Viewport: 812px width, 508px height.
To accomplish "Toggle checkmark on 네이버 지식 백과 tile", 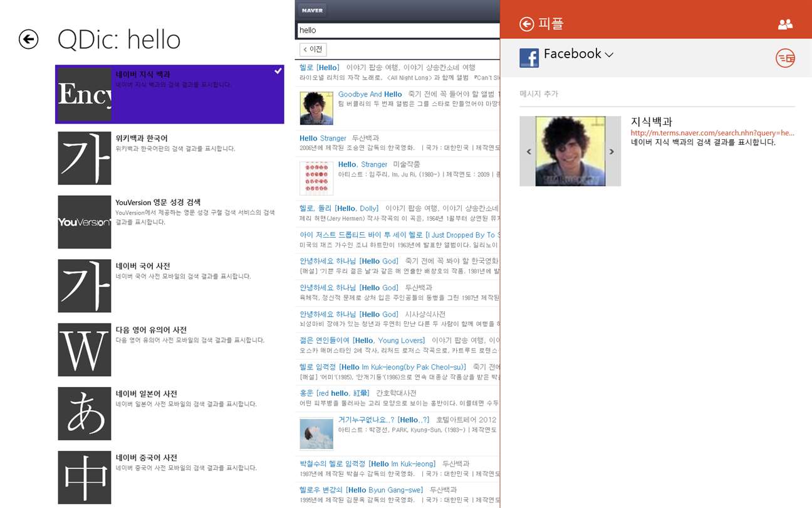I will tap(278, 71).
